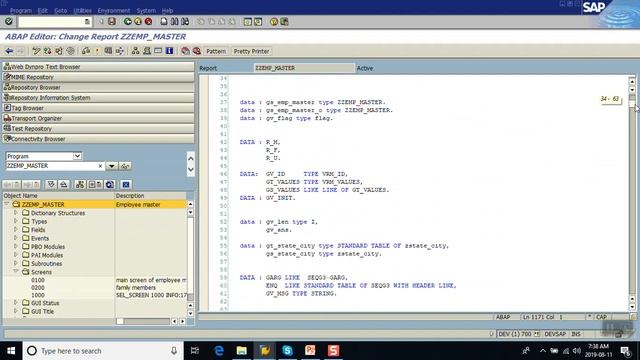Click the blue Help On information icon

169,51
